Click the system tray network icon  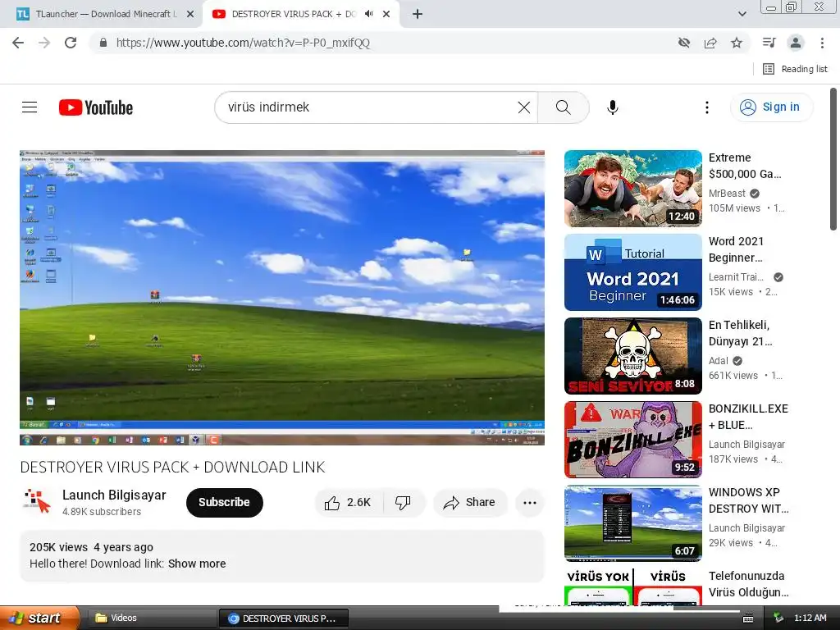[778, 619]
